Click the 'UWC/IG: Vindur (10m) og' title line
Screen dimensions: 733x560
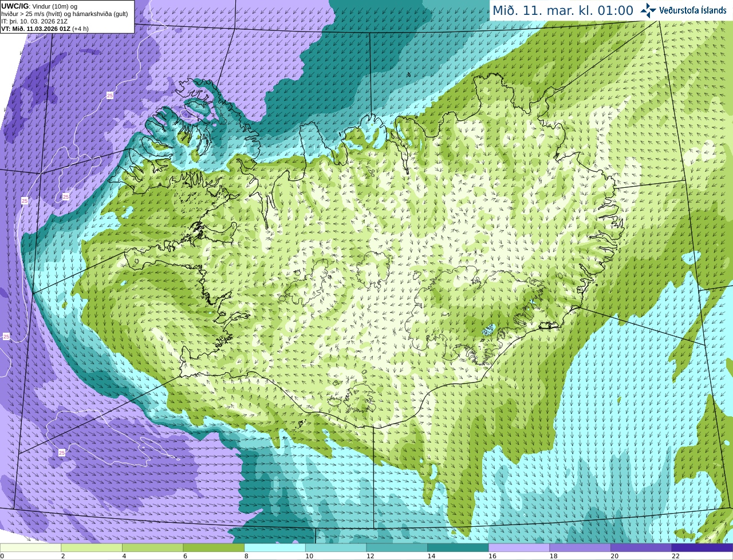[x=40, y=6]
